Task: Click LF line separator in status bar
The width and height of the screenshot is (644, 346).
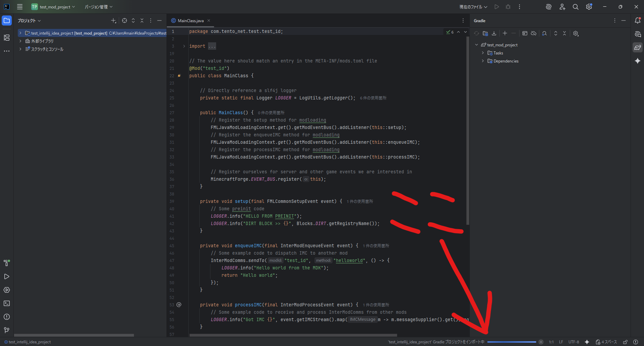Action: (561, 342)
